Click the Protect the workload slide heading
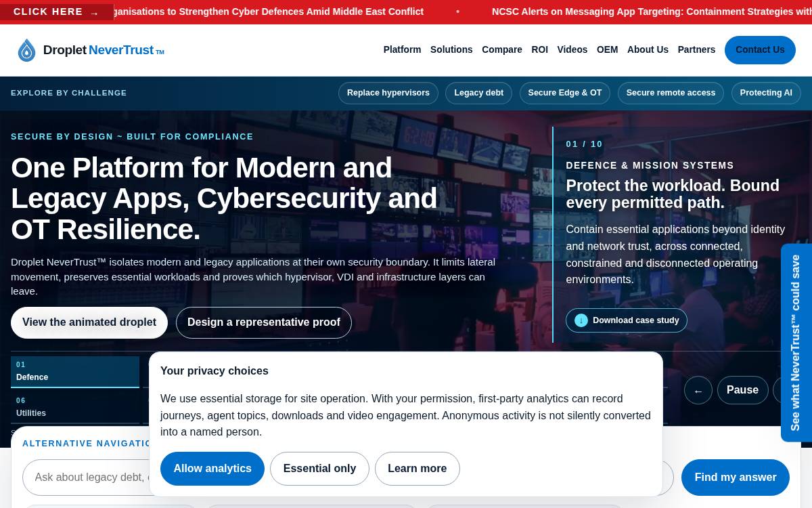 [673, 194]
